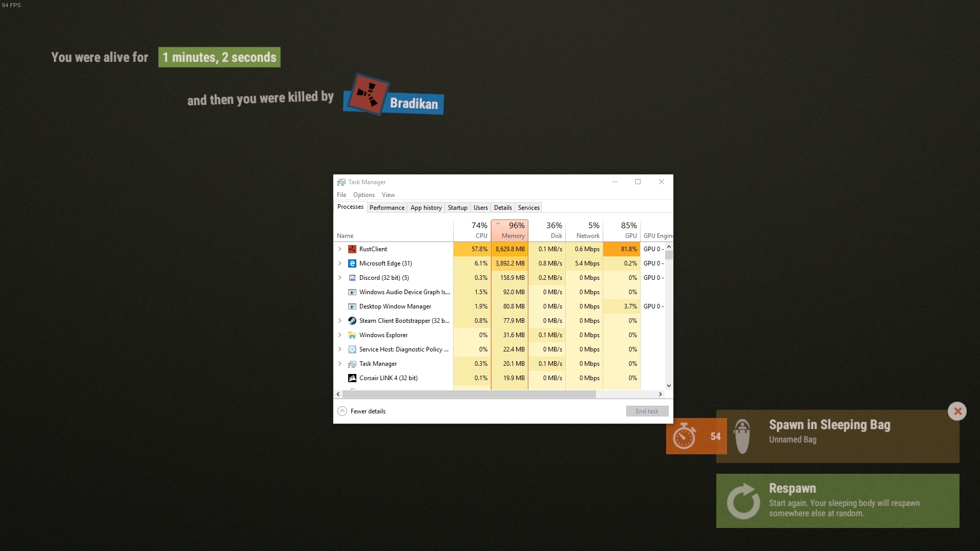Expand the Task Manager process group
The image size is (980, 551).
(340, 364)
